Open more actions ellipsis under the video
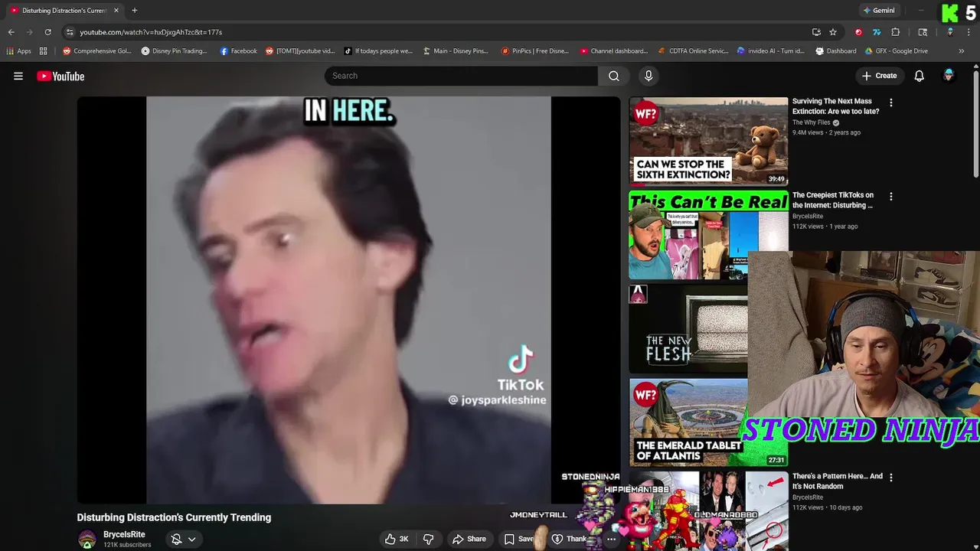 pos(611,539)
